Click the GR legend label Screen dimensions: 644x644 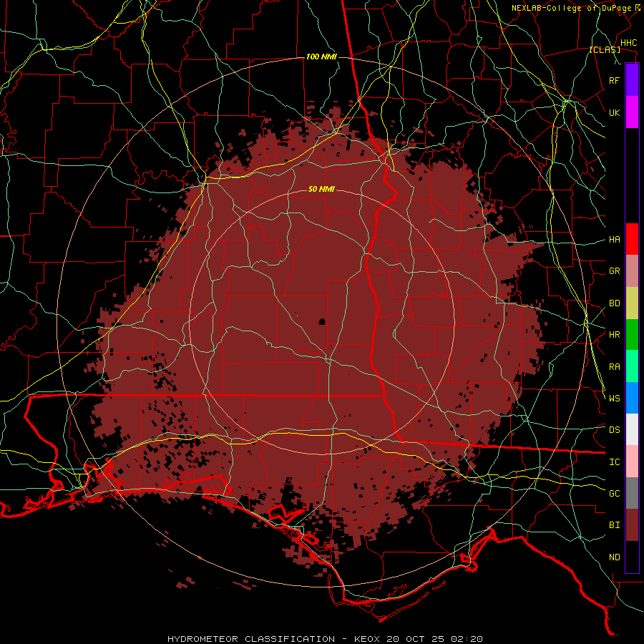(614, 271)
